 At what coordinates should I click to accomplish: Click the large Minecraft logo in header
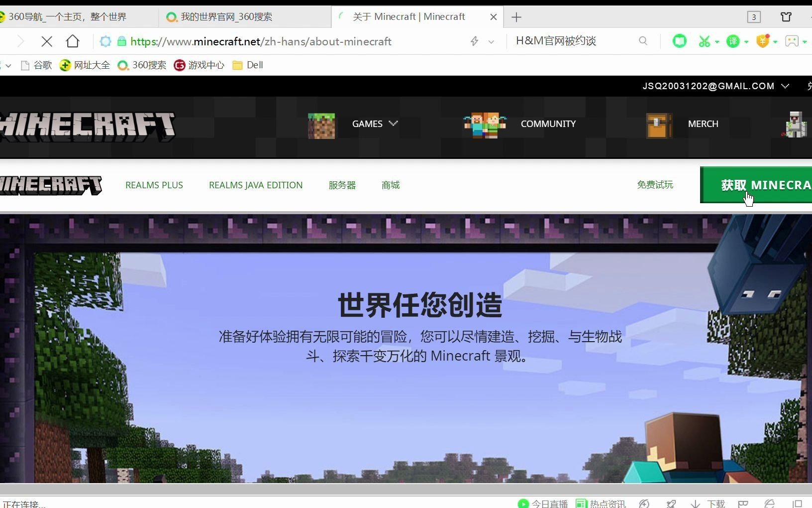click(88, 127)
